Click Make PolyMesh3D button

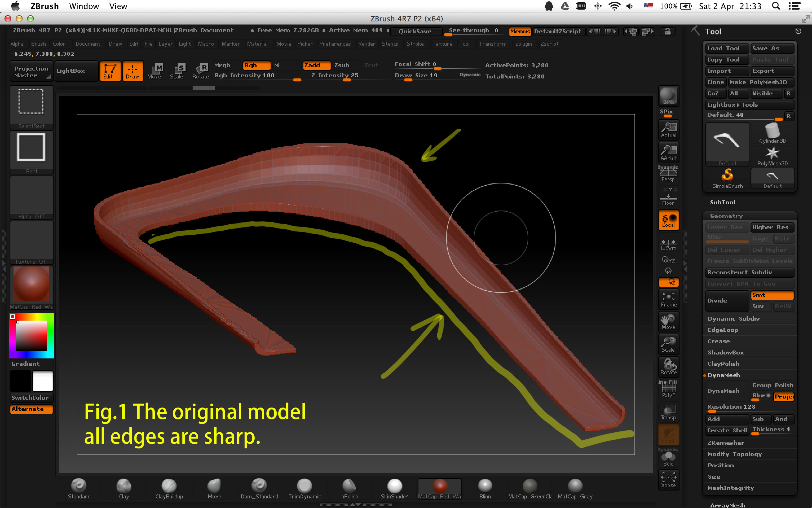tap(761, 82)
